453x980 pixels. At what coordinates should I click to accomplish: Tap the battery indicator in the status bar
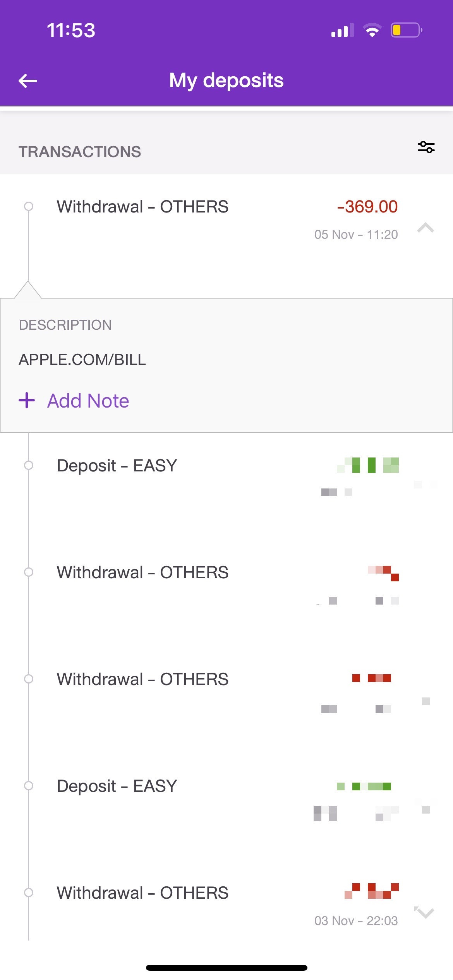tap(407, 30)
